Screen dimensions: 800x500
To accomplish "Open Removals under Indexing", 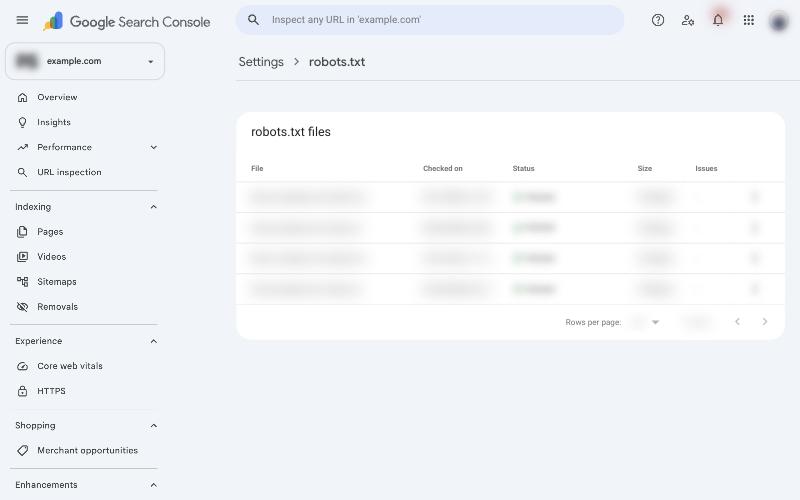I will 58,307.
